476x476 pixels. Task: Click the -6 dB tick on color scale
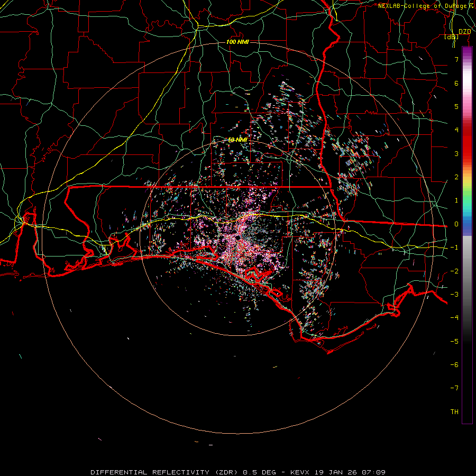[x=454, y=364]
